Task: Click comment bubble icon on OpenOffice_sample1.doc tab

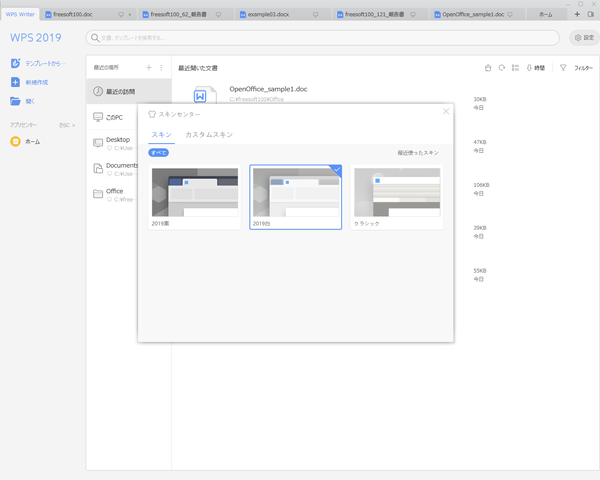Action: tap(510, 15)
